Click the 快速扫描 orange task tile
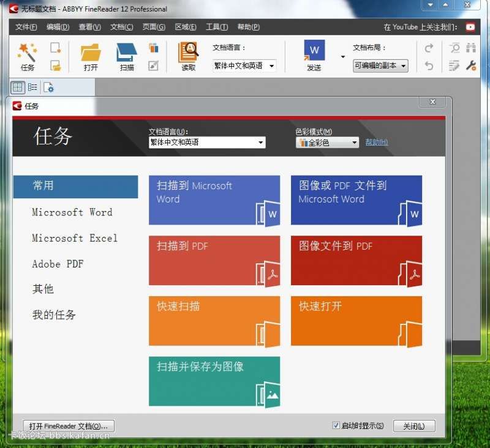This screenshot has height=448, width=490. [214, 321]
